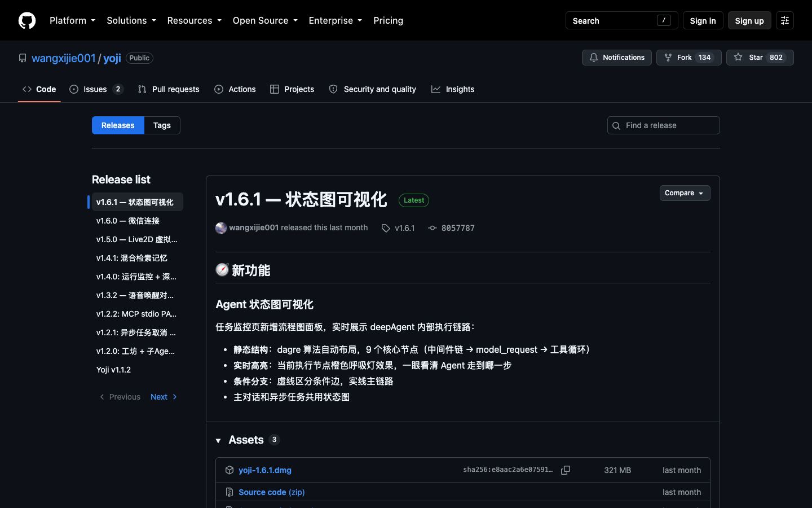Select v1.2.1: 异步任务取消 release
This screenshot has height=508, width=812.
coord(138,332)
